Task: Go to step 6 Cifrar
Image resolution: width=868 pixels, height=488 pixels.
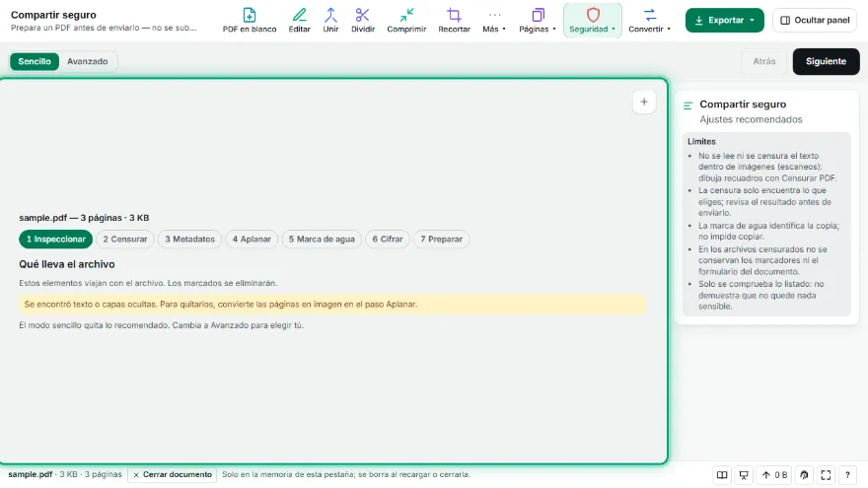Action: [x=388, y=239]
